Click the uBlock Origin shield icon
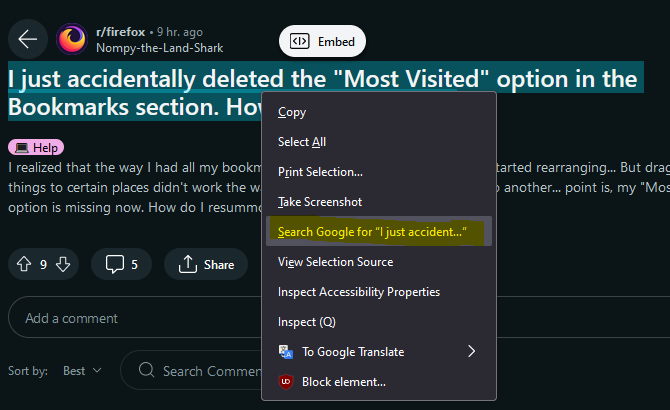 click(x=286, y=381)
